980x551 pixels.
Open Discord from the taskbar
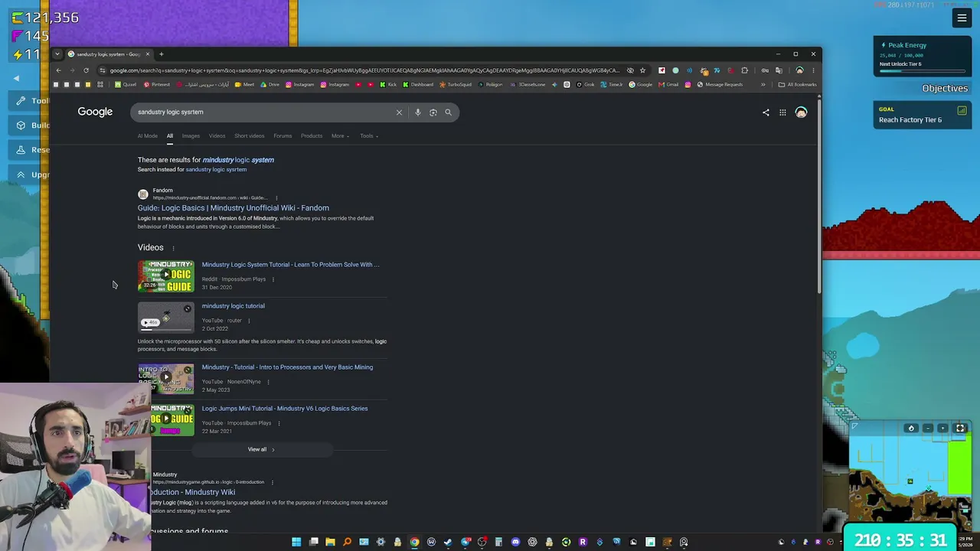515,542
